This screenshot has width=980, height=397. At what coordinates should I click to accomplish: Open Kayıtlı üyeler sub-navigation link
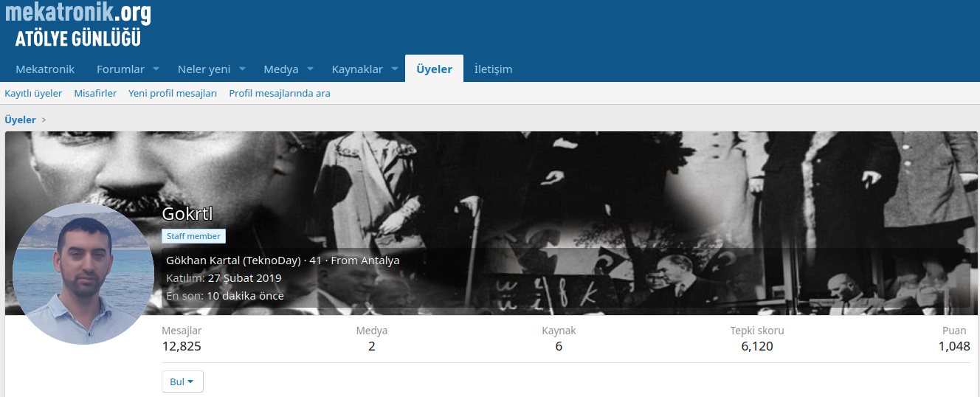33,94
